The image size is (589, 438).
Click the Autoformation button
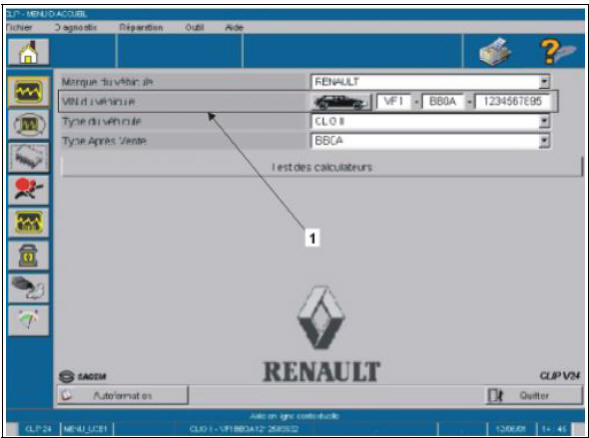(123, 395)
